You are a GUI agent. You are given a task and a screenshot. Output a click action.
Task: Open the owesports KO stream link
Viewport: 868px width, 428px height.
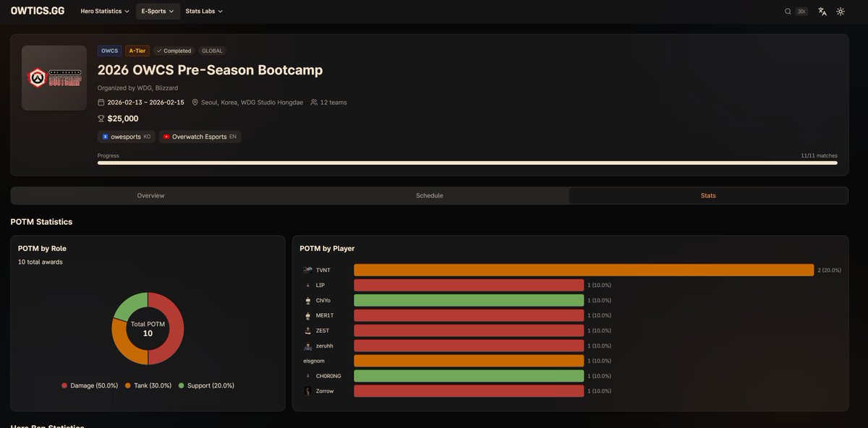[x=127, y=137]
